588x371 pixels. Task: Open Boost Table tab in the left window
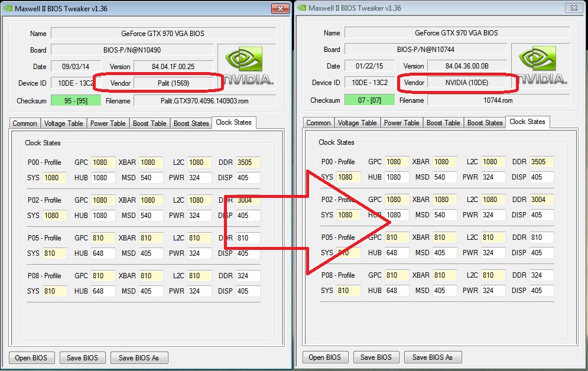[150, 123]
